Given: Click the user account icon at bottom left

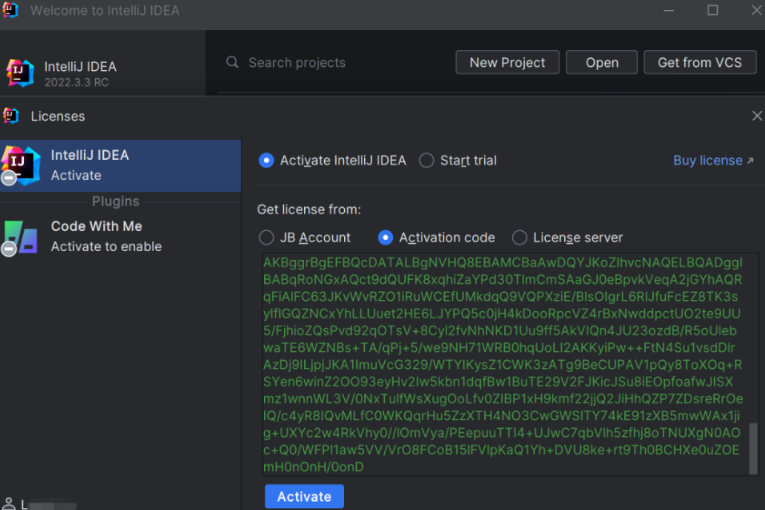Looking at the screenshot, I should point(8,503).
